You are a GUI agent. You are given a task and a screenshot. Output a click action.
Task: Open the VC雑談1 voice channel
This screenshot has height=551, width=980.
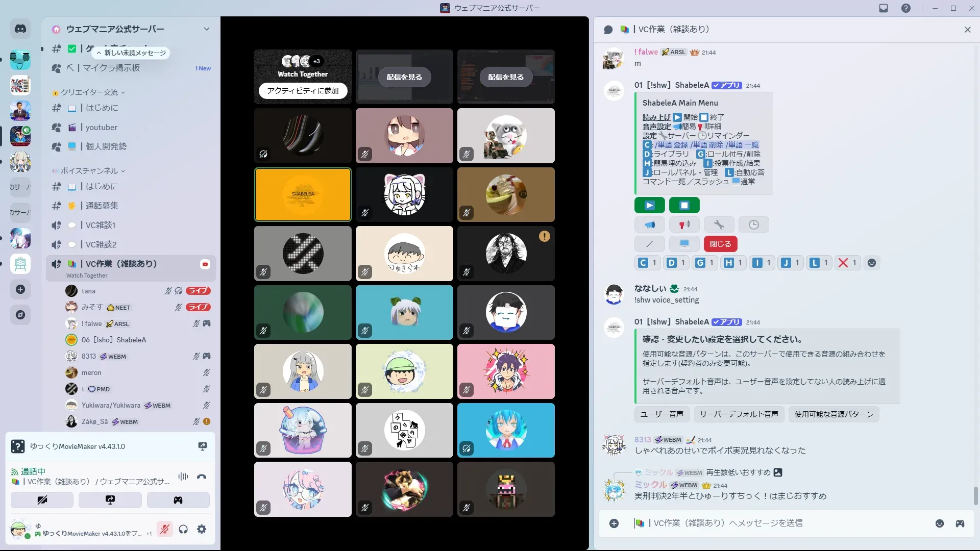coord(101,225)
